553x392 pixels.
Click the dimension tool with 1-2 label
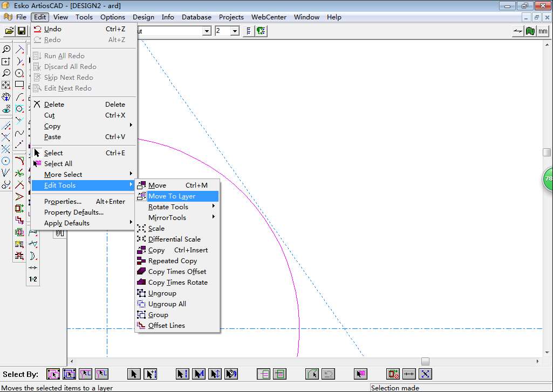tap(33, 279)
